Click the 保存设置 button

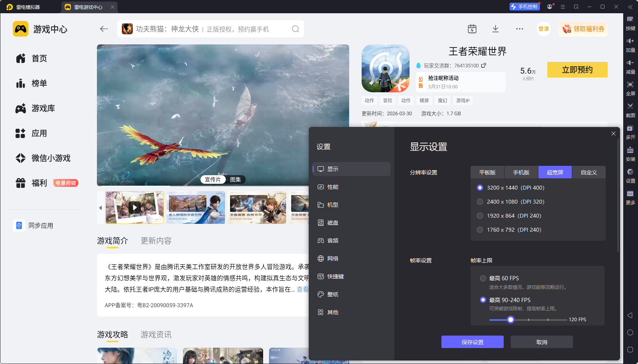coord(472,342)
